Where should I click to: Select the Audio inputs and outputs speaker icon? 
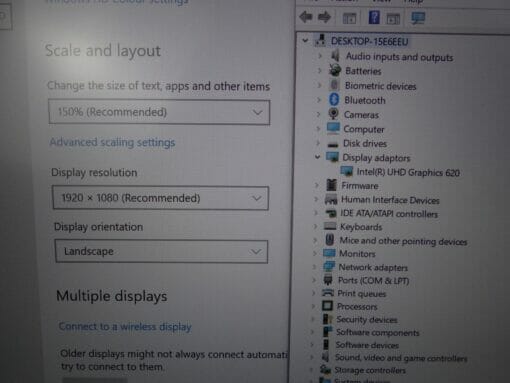pyautogui.click(x=335, y=56)
